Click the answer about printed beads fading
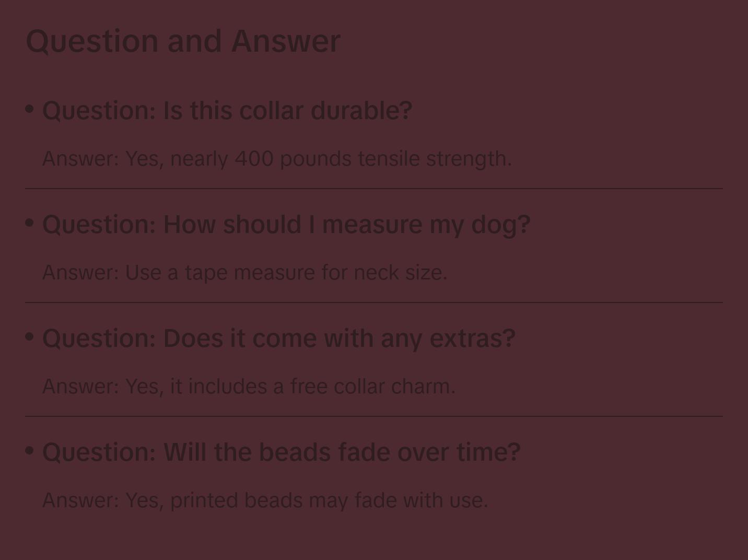The width and height of the screenshot is (748, 560). (x=265, y=500)
